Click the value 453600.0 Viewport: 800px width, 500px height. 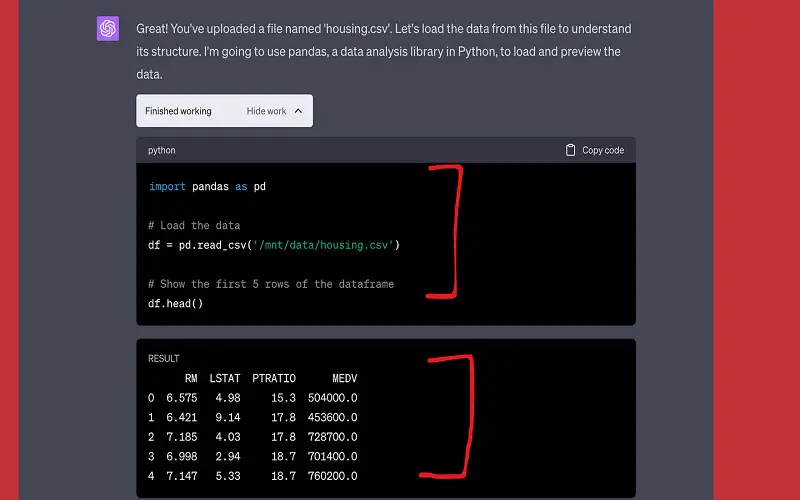(x=333, y=417)
